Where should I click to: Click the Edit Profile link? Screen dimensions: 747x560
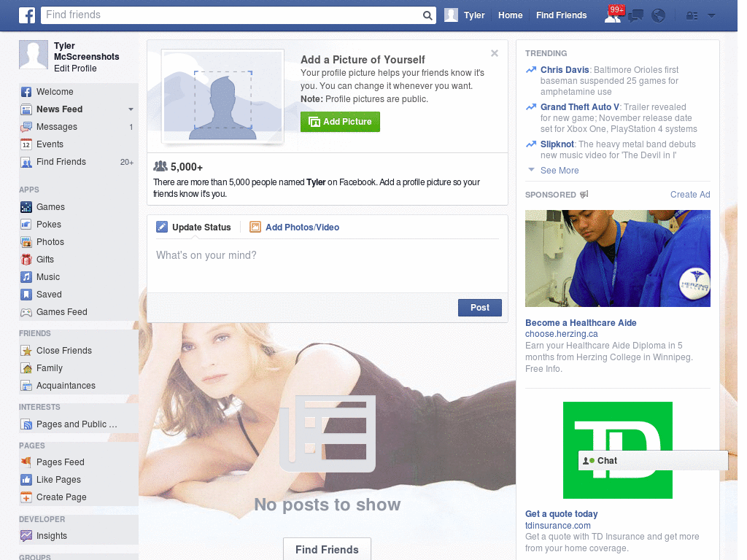pyautogui.click(x=75, y=69)
